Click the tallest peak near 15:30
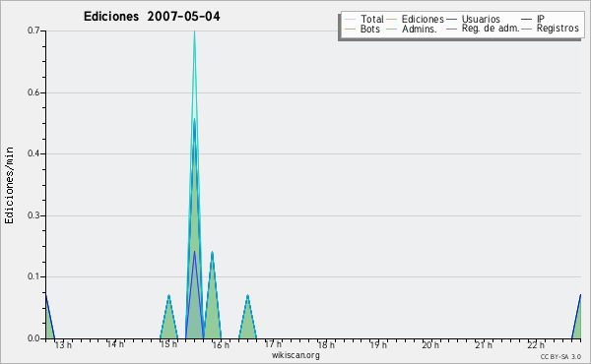Screen dimensions: 591x364 click(194, 184)
